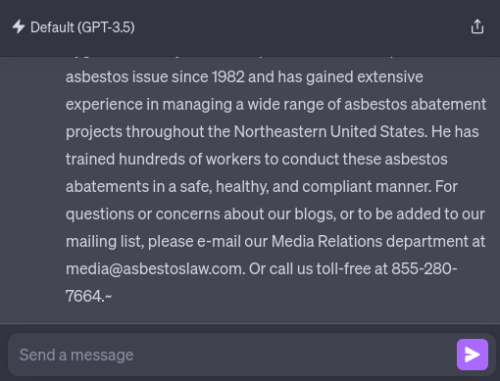Click the phrase gained extensive
The image size is (500, 381).
click(x=365, y=77)
